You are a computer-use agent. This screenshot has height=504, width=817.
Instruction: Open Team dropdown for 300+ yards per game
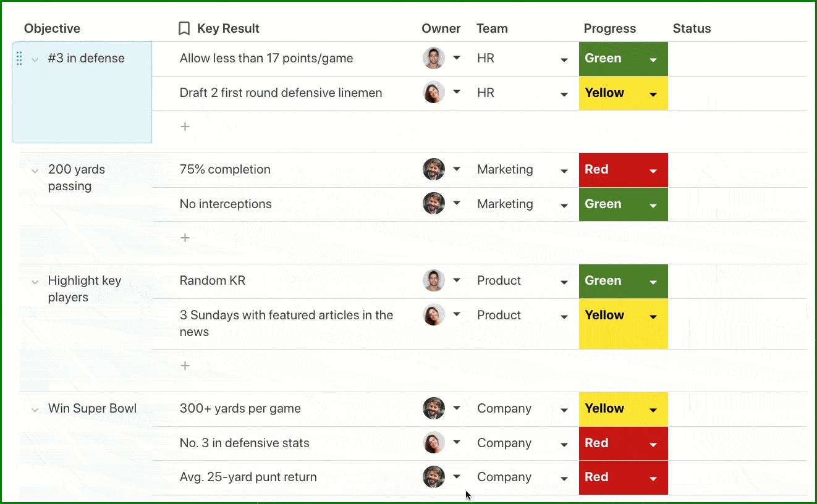[564, 410]
